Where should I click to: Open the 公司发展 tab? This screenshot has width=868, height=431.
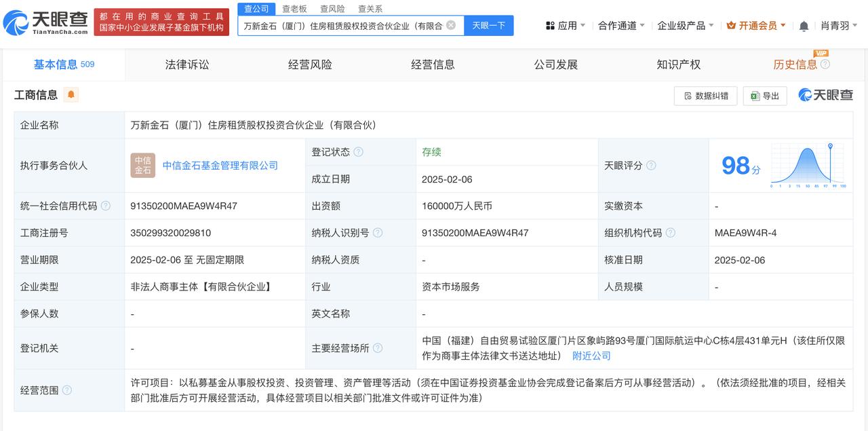(555, 64)
